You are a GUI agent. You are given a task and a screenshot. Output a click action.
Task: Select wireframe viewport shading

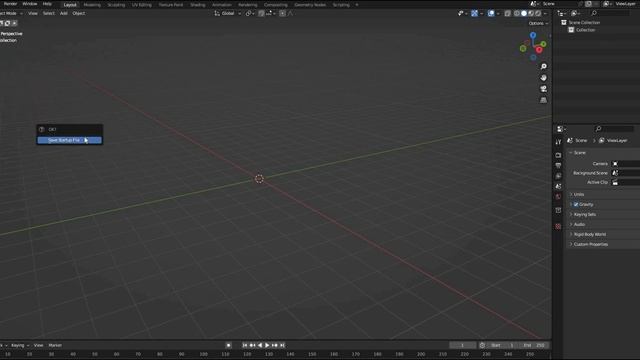click(x=517, y=13)
